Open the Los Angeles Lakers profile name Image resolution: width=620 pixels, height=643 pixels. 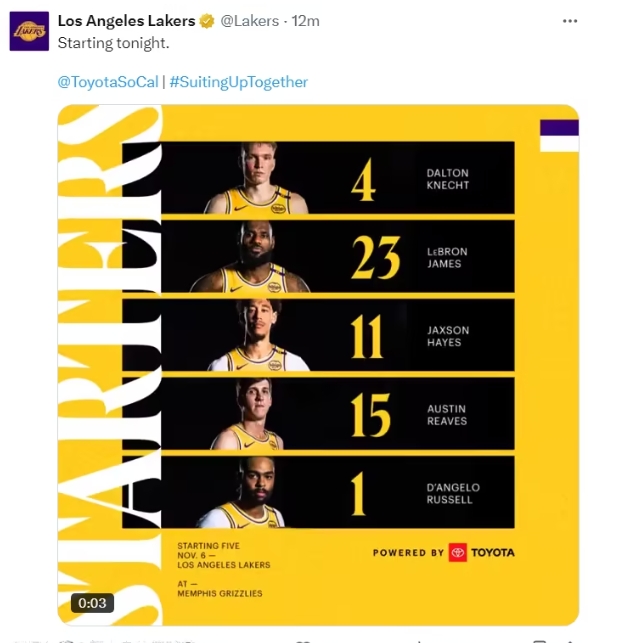click(x=126, y=21)
